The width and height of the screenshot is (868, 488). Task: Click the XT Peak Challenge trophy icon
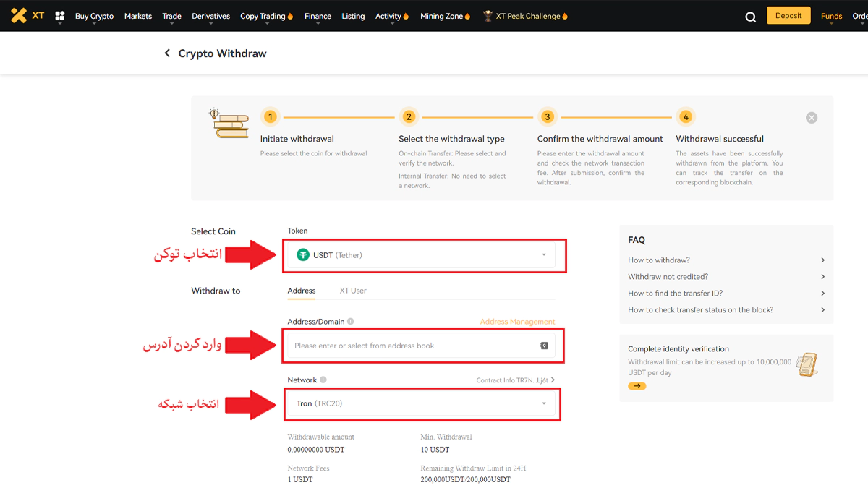tap(488, 16)
